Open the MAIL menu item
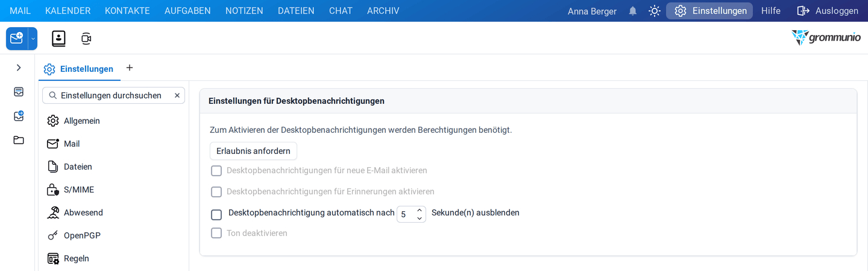Image resolution: width=868 pixels, height=271 pixels. click(20, 11)
